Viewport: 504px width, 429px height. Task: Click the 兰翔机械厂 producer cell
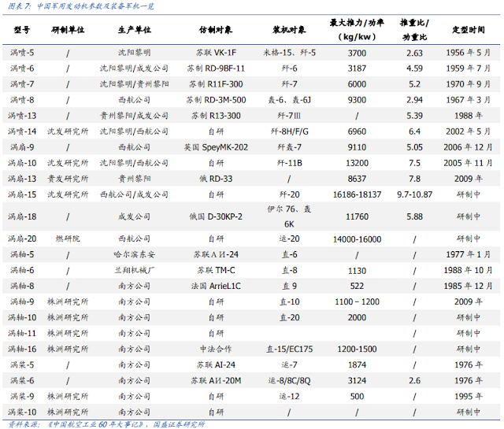[x=135, y=270]
